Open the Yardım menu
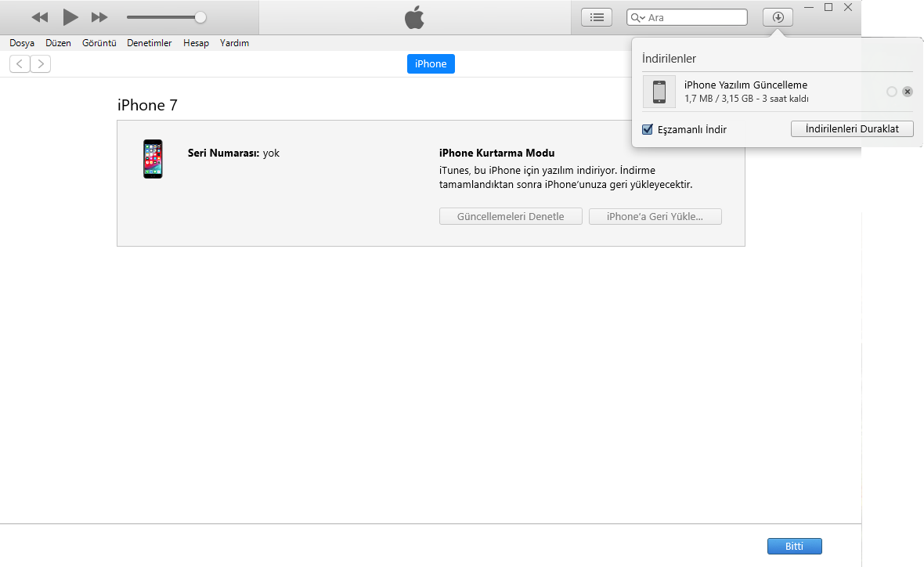Image resolution: width=924 pixels, height=567 pixels. [235, 43]
